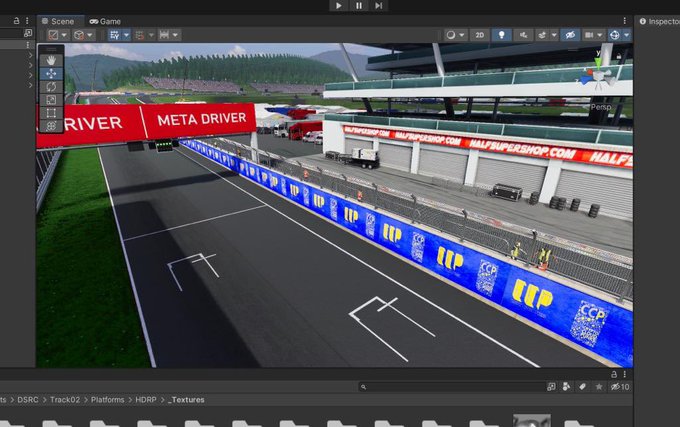
Task: Toggle scene audio button
Action: (523, 35)
